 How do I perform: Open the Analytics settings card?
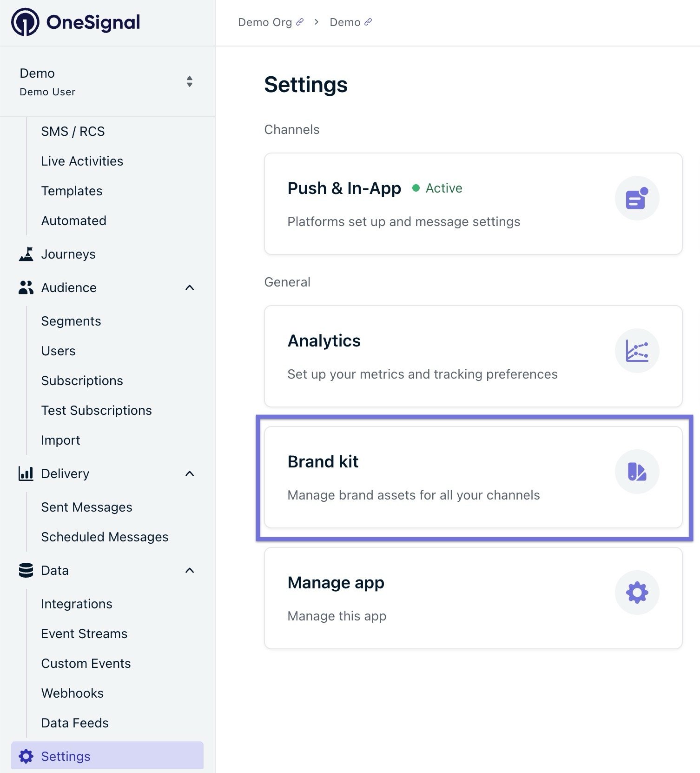(473, 356)
